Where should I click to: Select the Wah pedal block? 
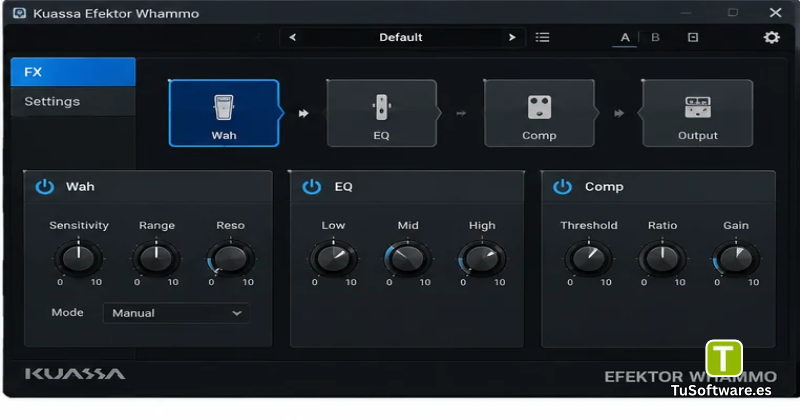(224, 113)
